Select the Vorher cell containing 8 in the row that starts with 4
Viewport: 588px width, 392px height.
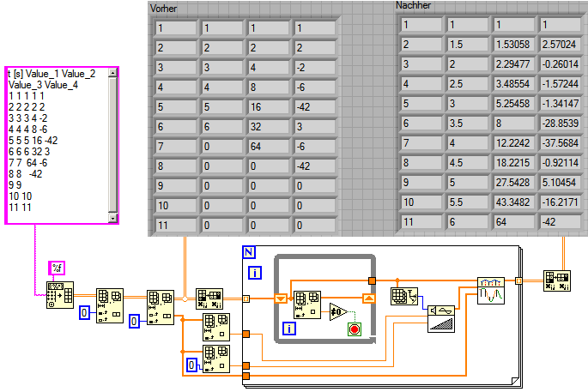click(269, 87)
